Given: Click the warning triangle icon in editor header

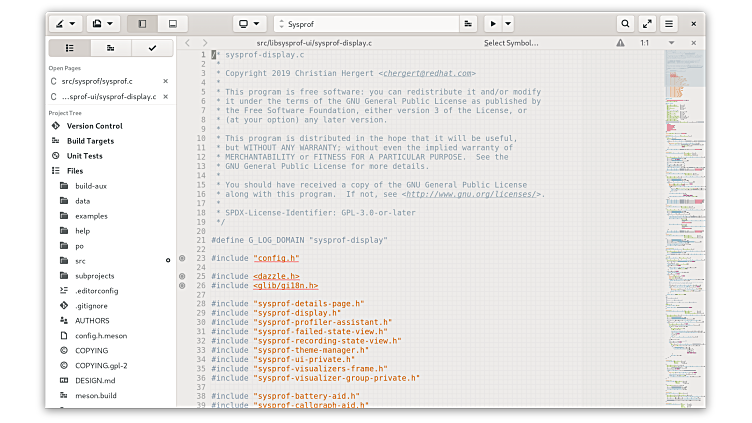Looking at the screenshot, I should click(x=621, y=43).
